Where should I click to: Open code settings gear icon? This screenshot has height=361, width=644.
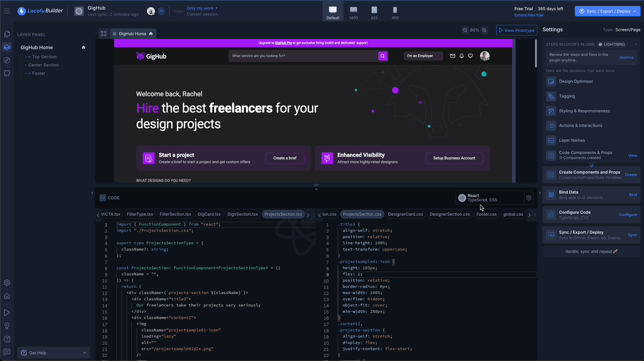(529, 198)
